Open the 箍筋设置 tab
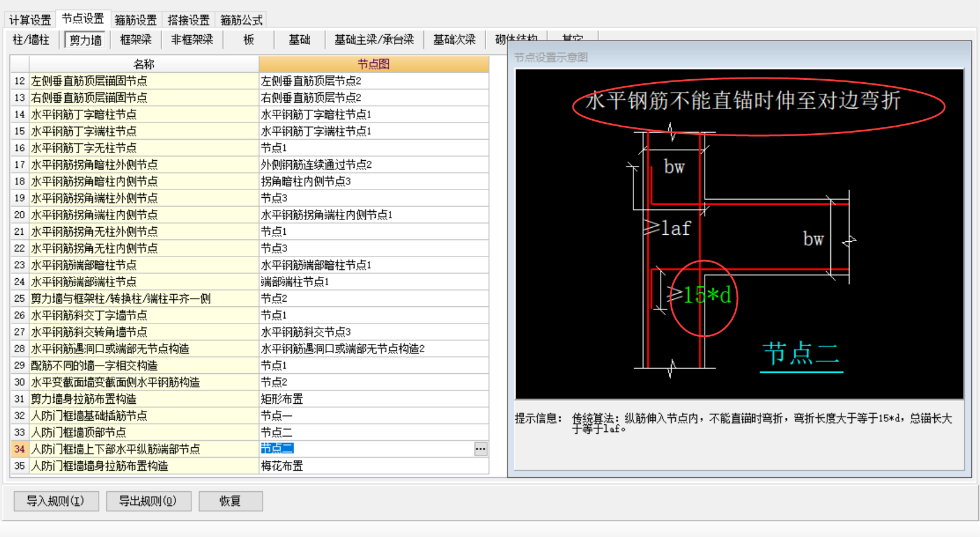This screenshot has height=537, width=980. click(x=136, y=20)
